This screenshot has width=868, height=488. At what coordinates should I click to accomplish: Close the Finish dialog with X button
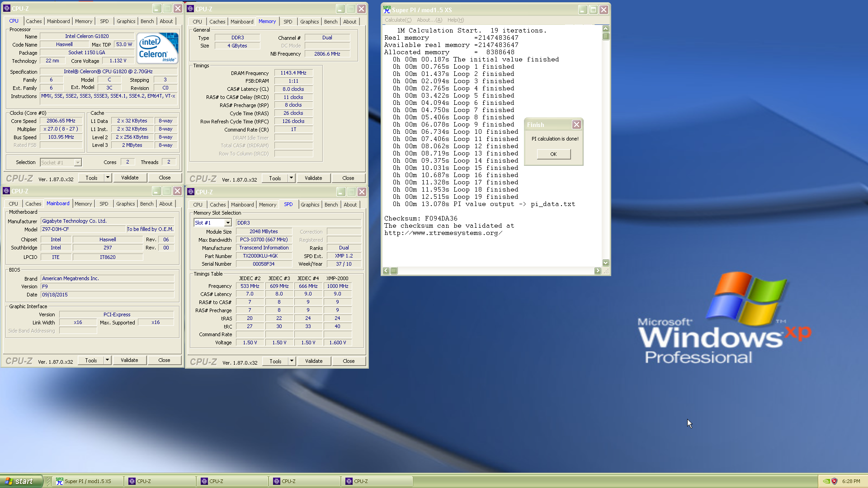pos(576,124)
